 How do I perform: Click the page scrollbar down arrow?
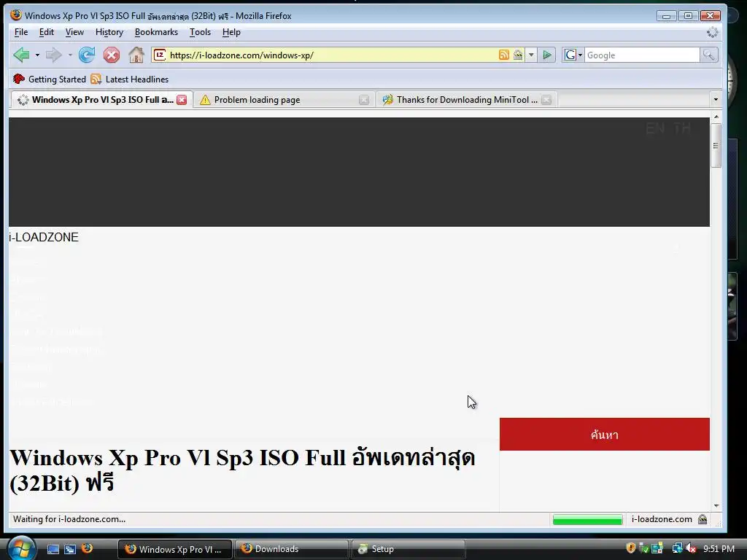coord(716,506)
